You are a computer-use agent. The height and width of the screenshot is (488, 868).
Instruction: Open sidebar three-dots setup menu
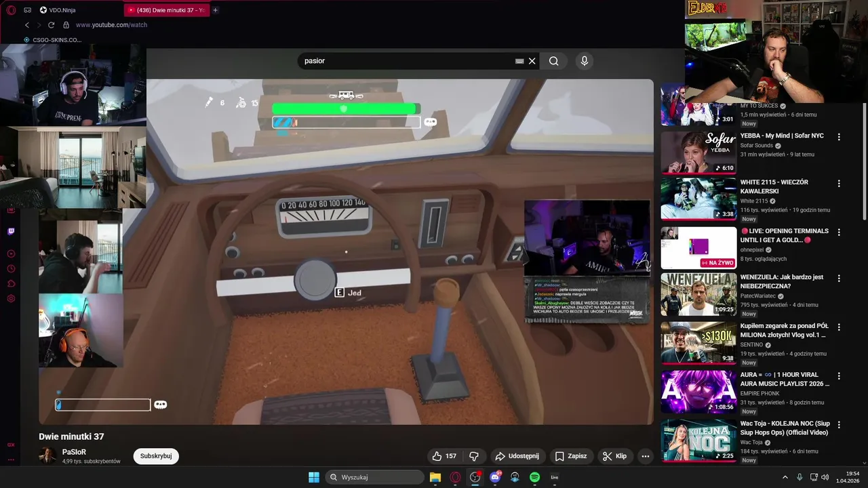click(11, 460)
